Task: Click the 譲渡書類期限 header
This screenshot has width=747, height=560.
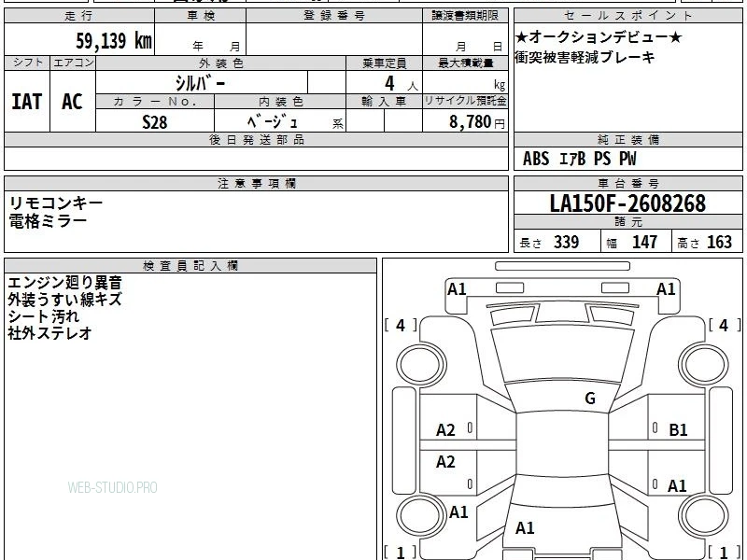Action: tap(465, 16)
